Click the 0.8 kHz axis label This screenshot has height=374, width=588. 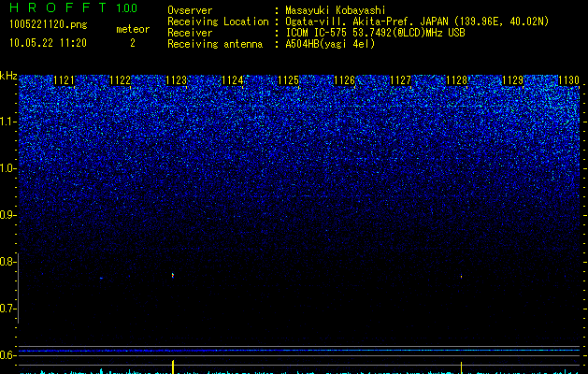click(7, 262)
